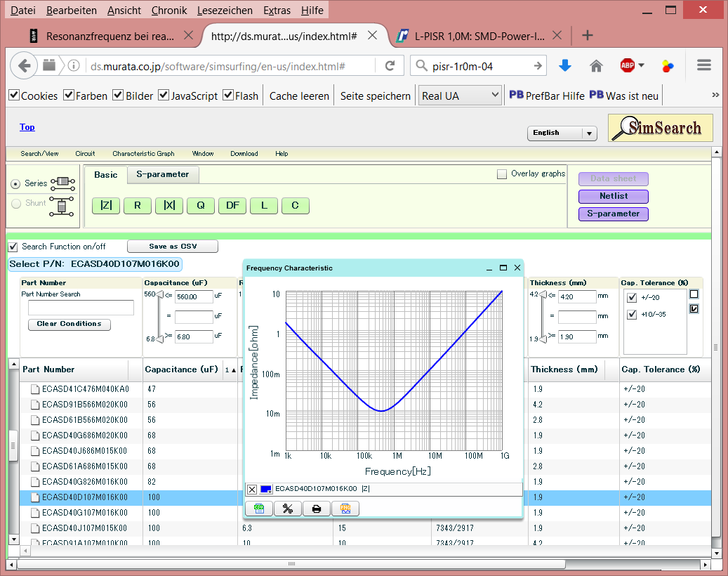
Task: Click the Adblock Plus icon
Action: (628, 65)
